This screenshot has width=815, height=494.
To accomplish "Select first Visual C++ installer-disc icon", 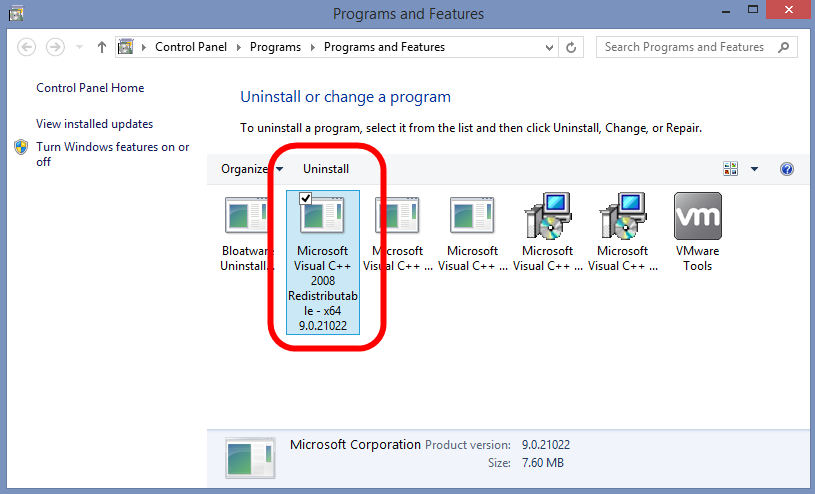I will 548,216.
